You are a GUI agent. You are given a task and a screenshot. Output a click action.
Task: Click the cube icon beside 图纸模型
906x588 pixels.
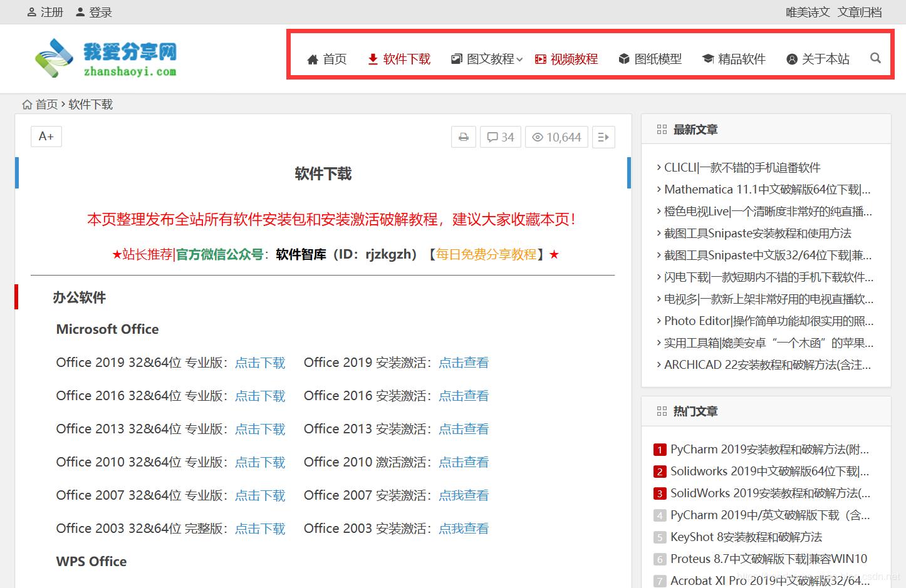624,58
